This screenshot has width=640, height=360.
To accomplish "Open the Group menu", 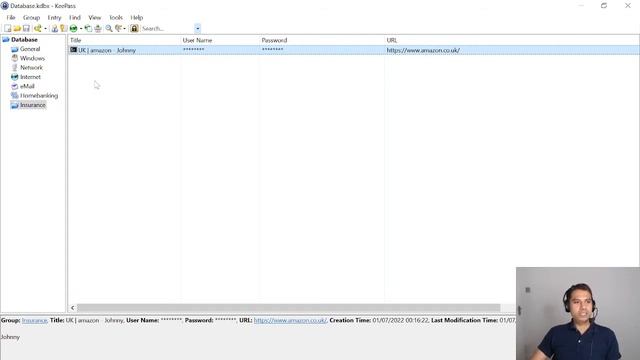I will tap(31, 18).
